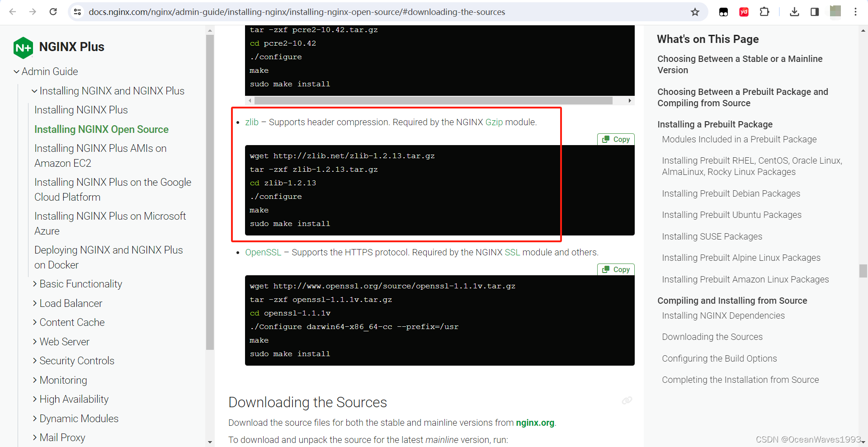This screenshot has height=447, width=868.
Task: Click the sidebar scrollbar down arrow
Action: point(210,442)
